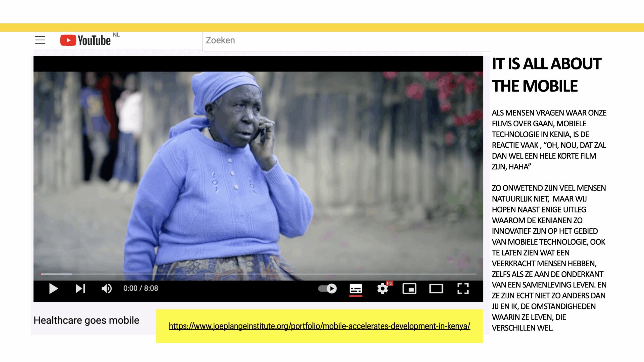Image resolution: width=644 pixels, height=362 pixels.
Task: Open the joeplangeinstitute.org portfolio link
Action: 319,326
